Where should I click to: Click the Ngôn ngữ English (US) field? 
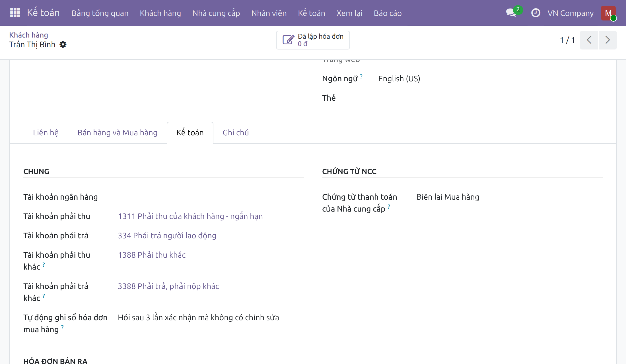coord(399,78)
